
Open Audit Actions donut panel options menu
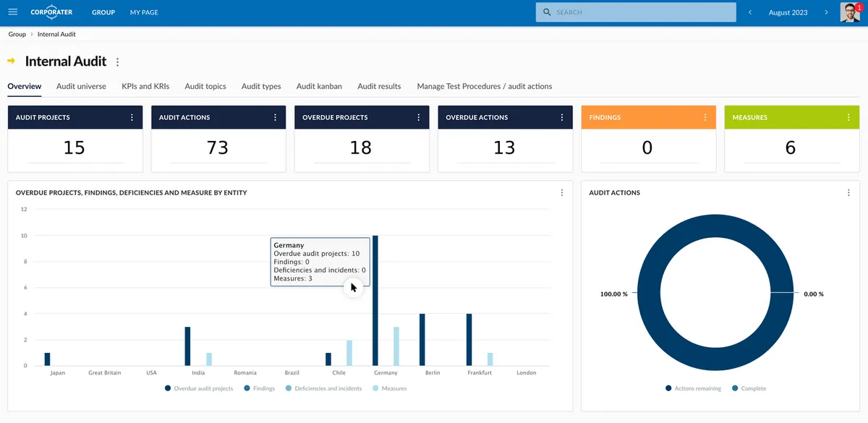pos(848,192)
